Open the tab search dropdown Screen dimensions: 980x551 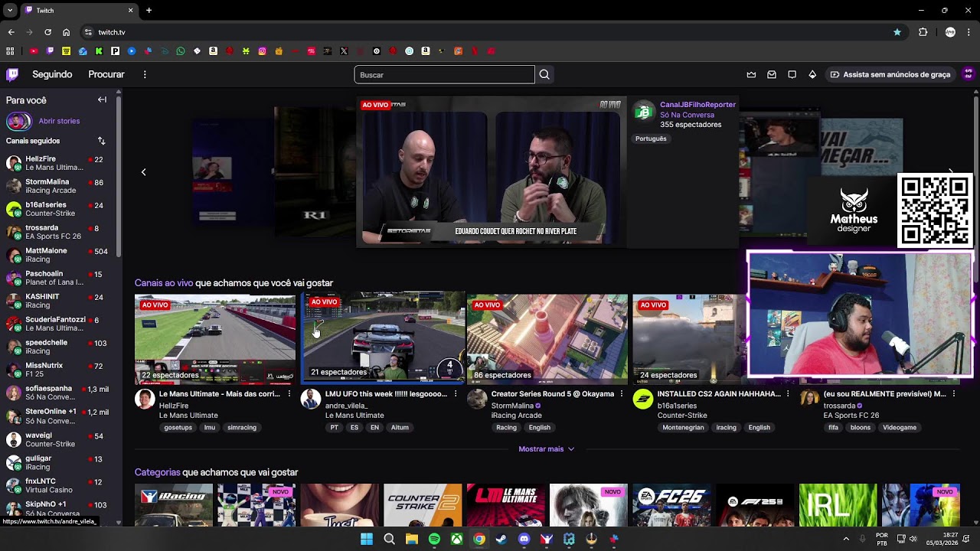[10, 11]
